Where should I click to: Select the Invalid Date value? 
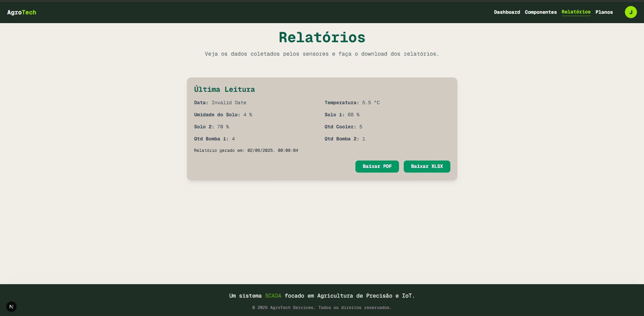[229, 103]
